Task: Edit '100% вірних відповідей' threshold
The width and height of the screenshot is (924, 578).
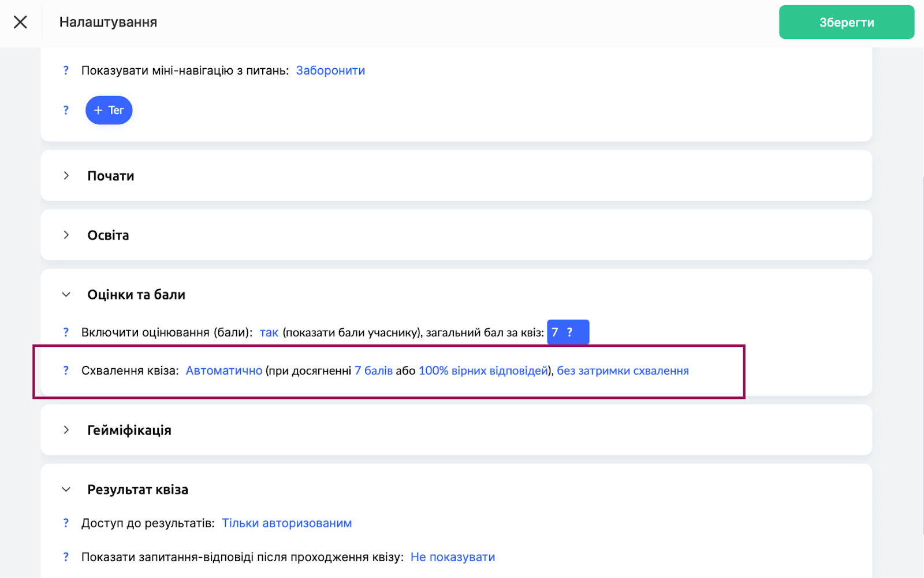Action: click(x=483, y=370)
